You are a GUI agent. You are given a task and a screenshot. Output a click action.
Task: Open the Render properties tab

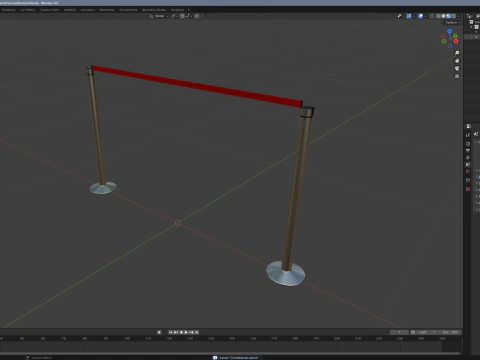468,144
